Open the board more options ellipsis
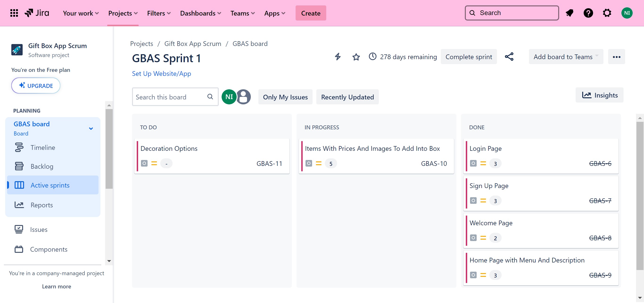644x303 pixels. tap(616, 57)
